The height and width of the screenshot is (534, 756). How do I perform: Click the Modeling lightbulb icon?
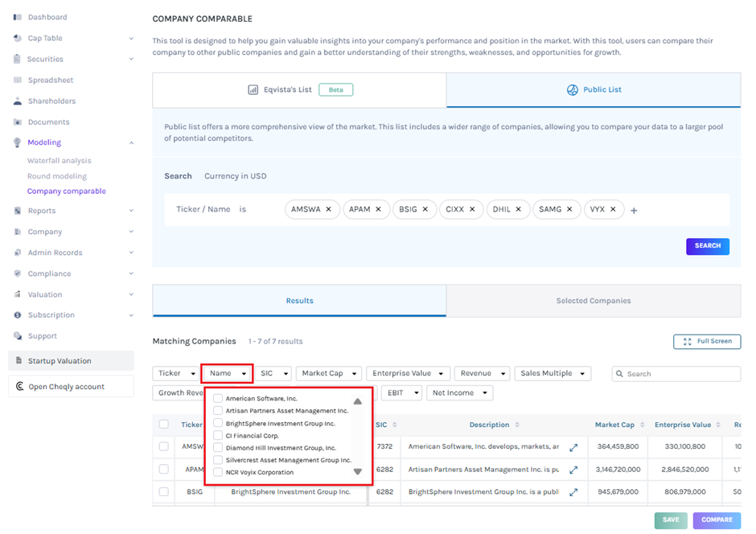tap(18, 142)
